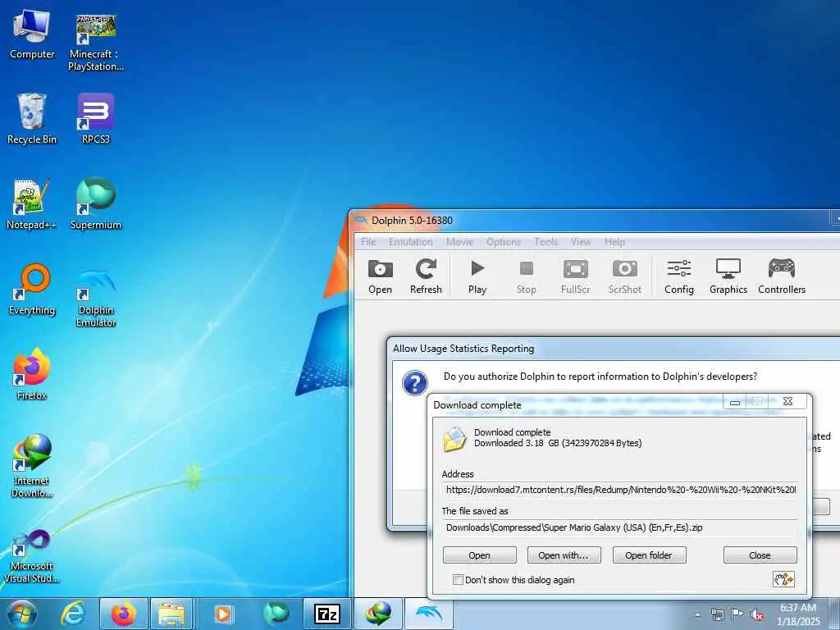The image size is (840, 630).
Task: Select the Firefox desktop shortcut
Action: point(32,374)
